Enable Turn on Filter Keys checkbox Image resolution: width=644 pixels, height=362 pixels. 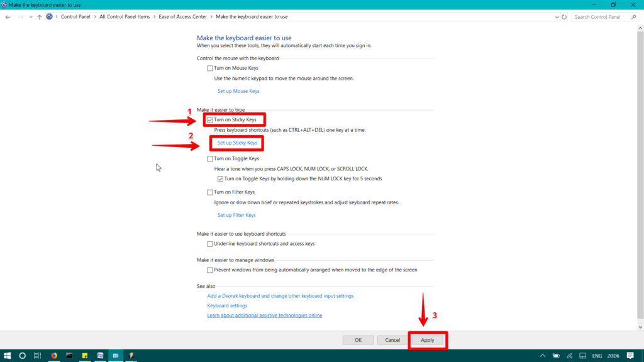210,192
